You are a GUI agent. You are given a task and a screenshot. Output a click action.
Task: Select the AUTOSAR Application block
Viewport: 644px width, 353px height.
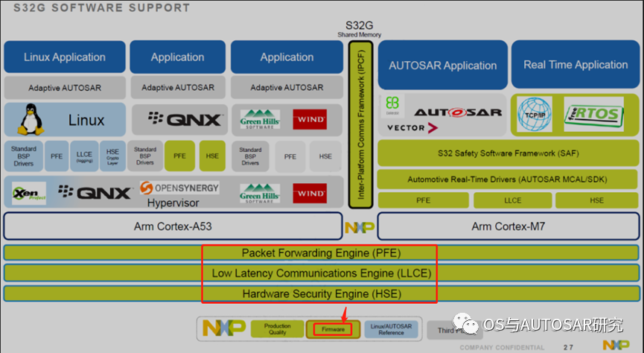click(443, 65)
